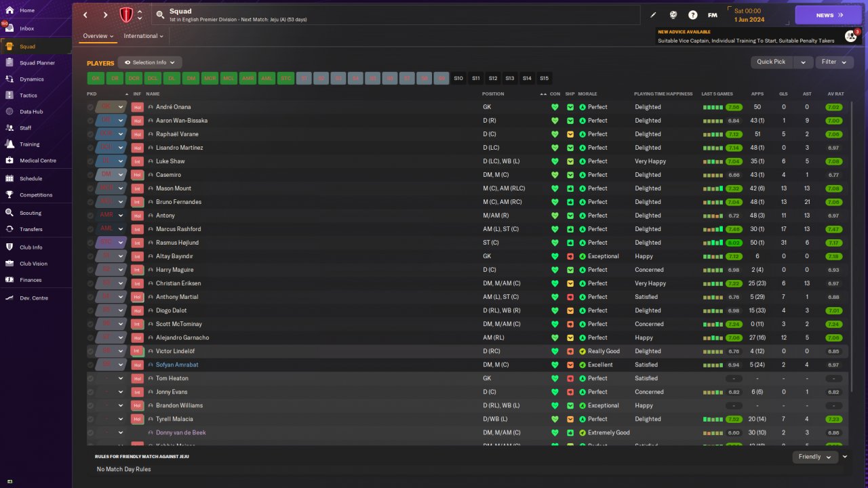This screenshot has width=868, height=488.
Task: Go forward with the right arrow
Action: 105,15
